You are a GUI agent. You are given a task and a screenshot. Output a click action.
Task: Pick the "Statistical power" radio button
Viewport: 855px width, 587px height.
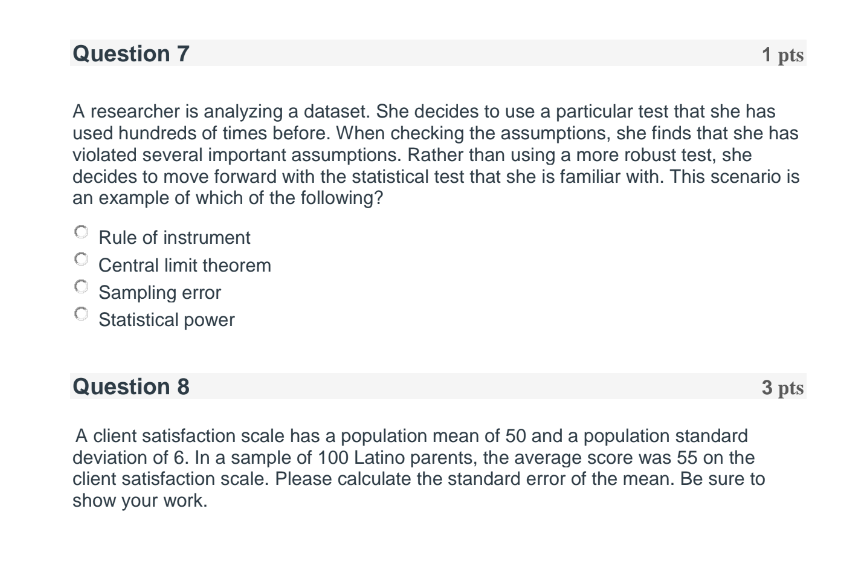click(x=80, y=314)
